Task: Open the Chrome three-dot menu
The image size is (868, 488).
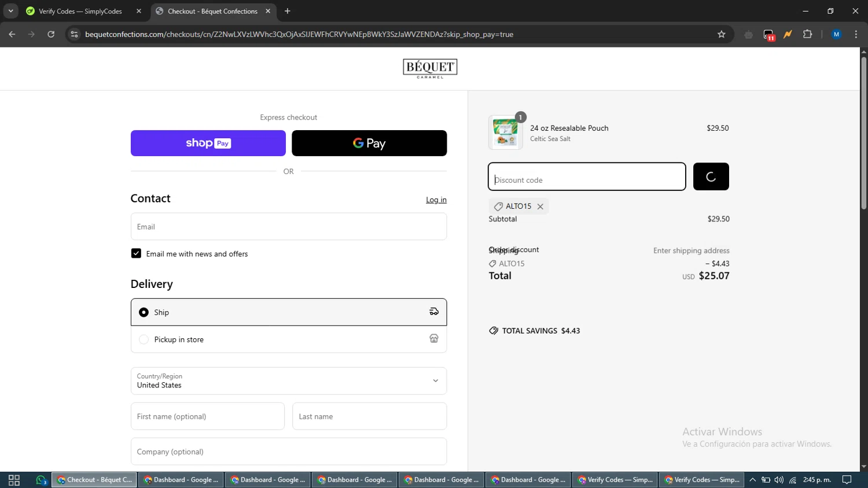Action: [x=856, y=34]
